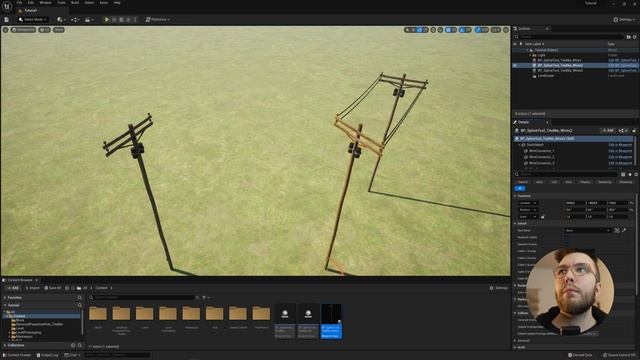640x360 pixels.
Task: Open the Select Mode dropdown
Action: [33, 20]
